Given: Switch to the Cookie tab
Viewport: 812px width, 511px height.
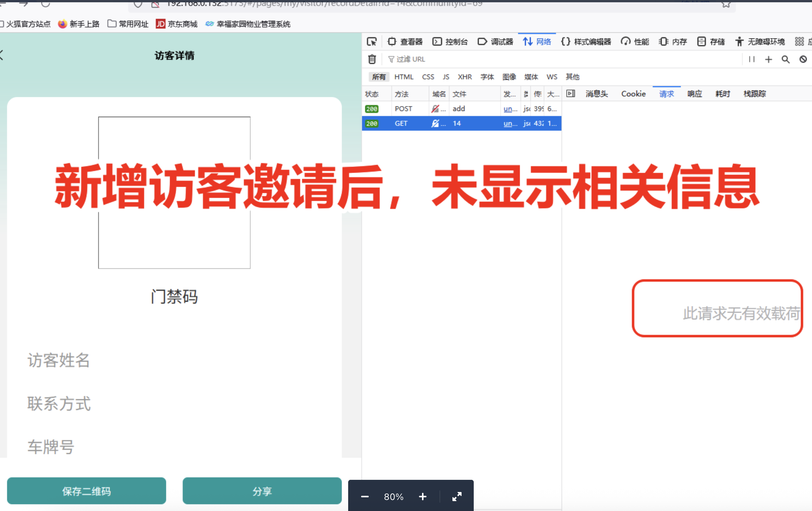Looking at the screenshot, I should click(x=633, y=94).
